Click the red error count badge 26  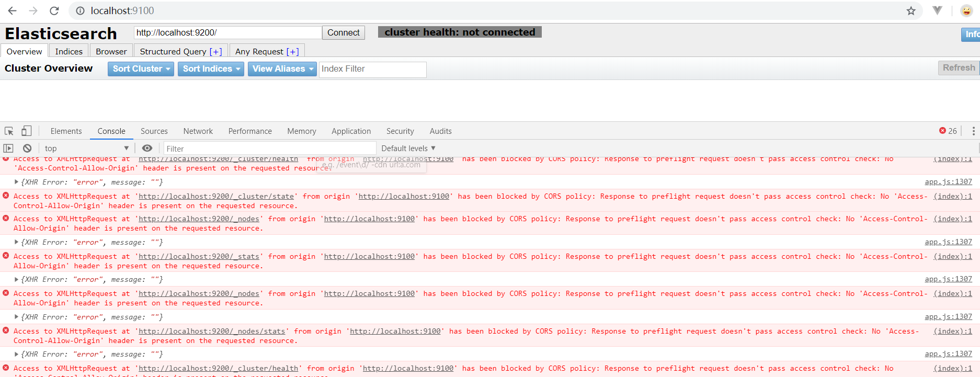pos(948,131)
